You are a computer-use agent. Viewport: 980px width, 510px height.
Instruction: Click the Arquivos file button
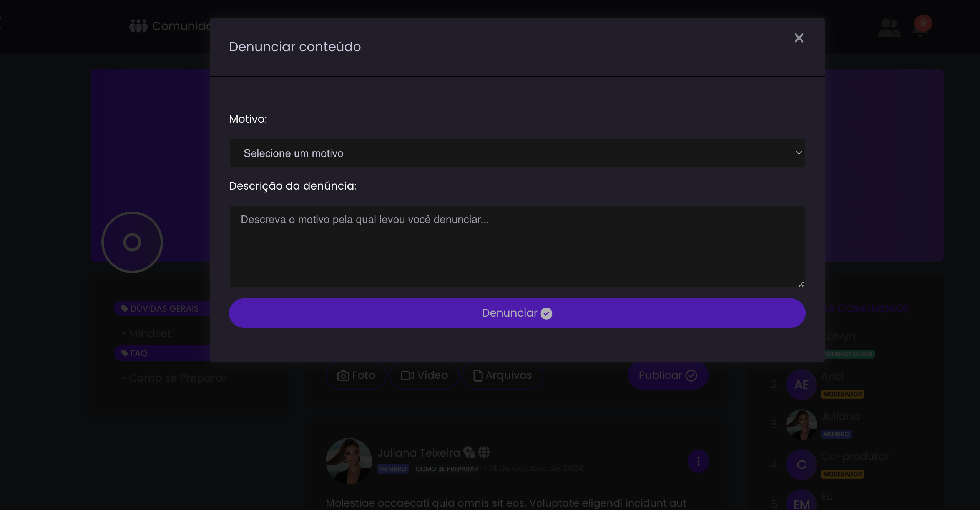(x=502, y=375)
